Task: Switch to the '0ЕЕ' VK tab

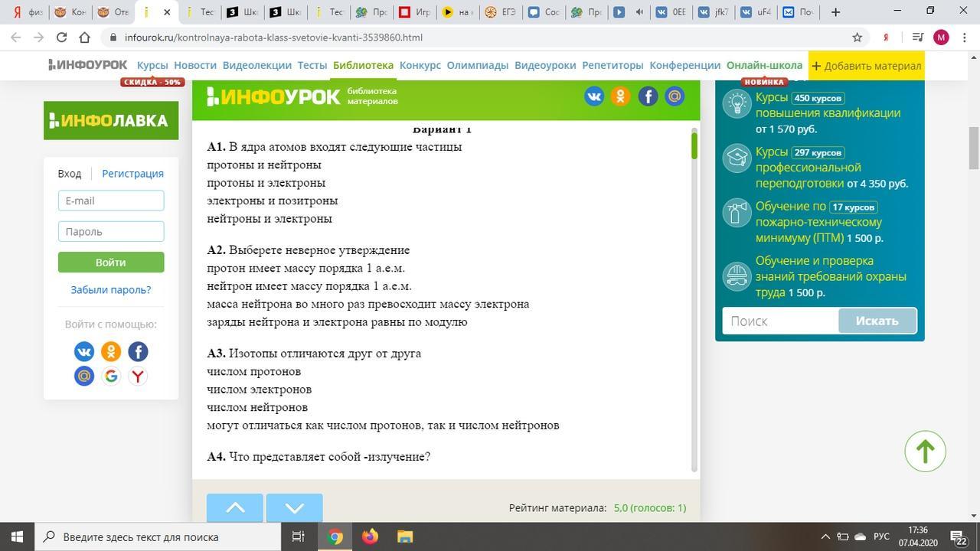Action: click(671, 12)
